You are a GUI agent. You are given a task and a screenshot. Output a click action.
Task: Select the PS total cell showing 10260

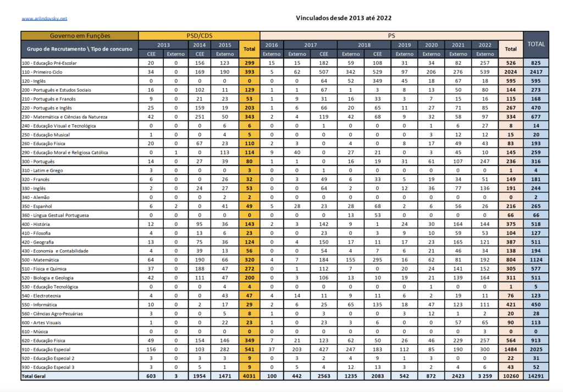[x=511, y=376]
